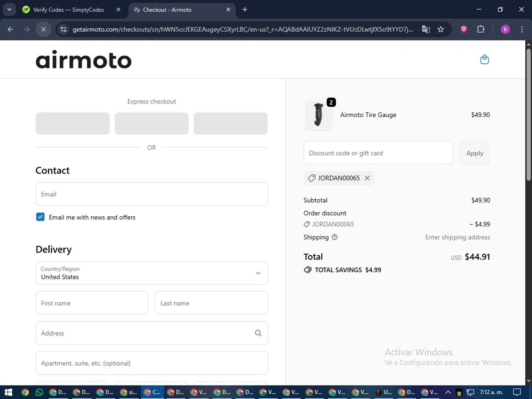Open the red shield extension icon

click(464, 29)
